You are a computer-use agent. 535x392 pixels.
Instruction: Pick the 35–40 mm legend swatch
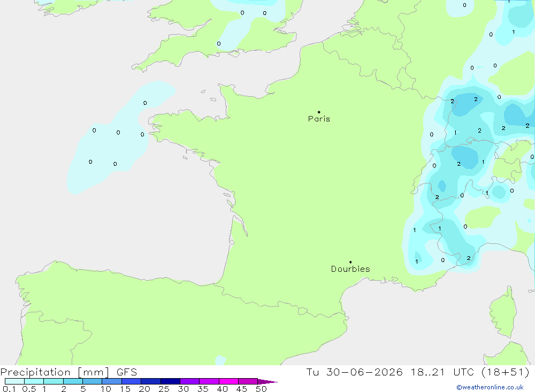pyautogui.click(x=209, y=381)
